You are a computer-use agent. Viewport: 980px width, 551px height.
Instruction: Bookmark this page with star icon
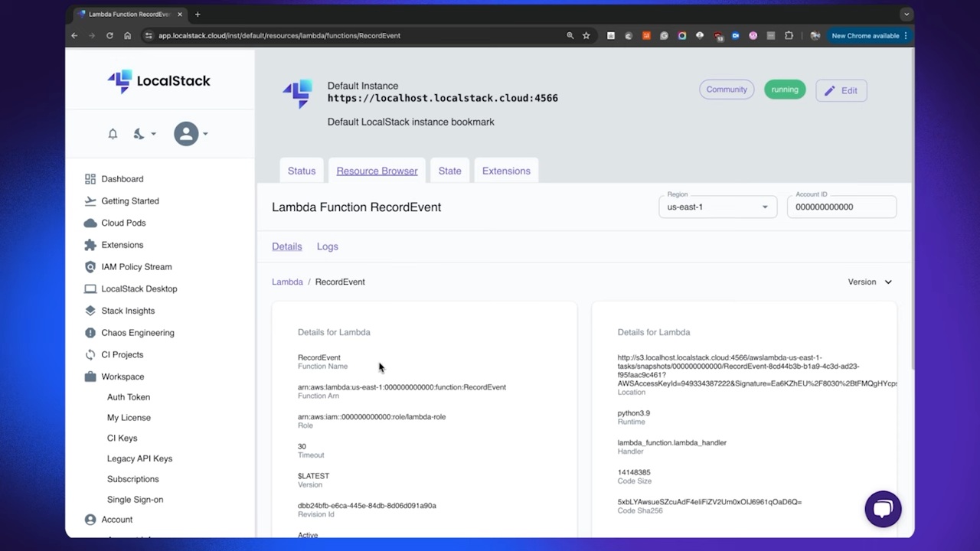(x=586, y=35)
